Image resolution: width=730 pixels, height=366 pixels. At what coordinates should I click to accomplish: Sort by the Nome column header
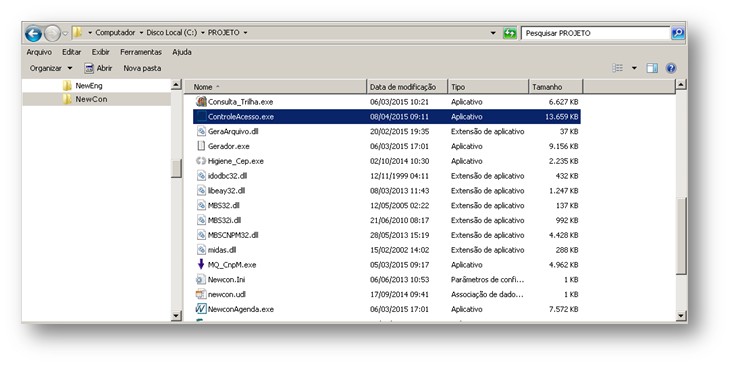(275, 87)
